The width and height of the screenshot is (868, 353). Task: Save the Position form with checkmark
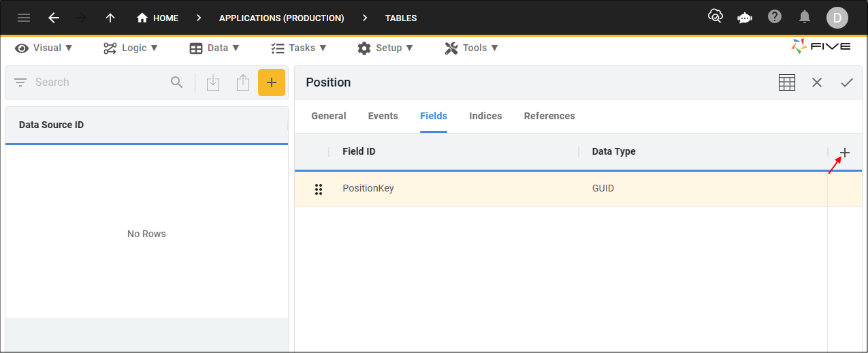pyautogui.click(x=847, y=82)
